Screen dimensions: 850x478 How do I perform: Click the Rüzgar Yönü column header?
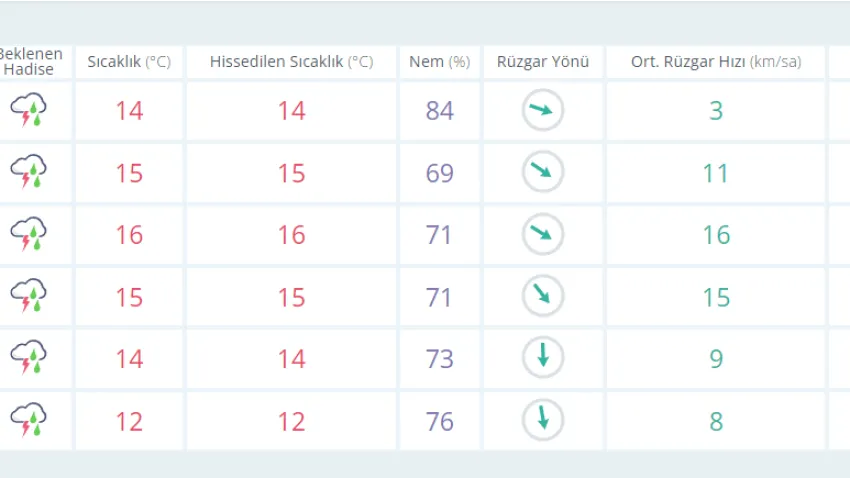tap(543, 62)
